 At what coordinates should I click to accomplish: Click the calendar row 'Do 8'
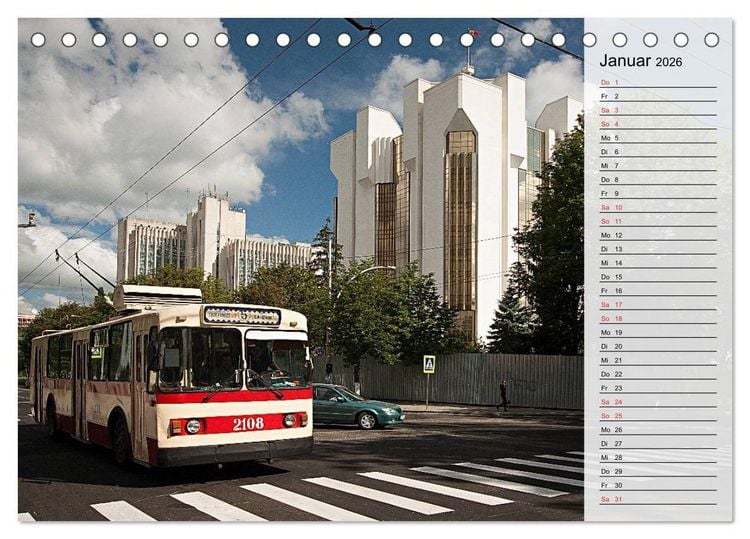point(658,179)
